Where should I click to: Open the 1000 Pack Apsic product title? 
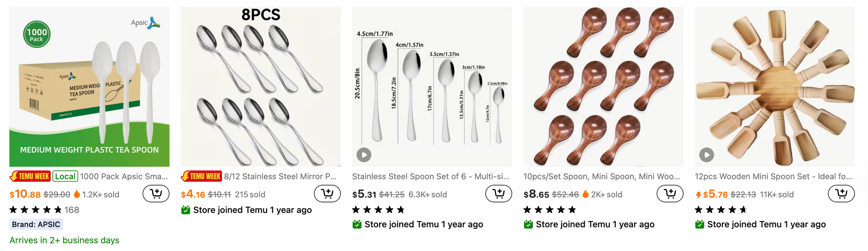point(124,176)
